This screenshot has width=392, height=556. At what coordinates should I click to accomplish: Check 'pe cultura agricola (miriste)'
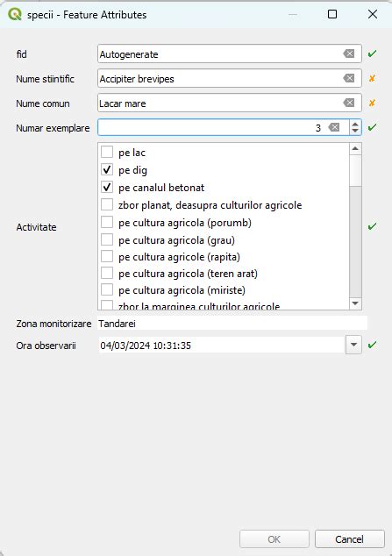coord(107,289)
